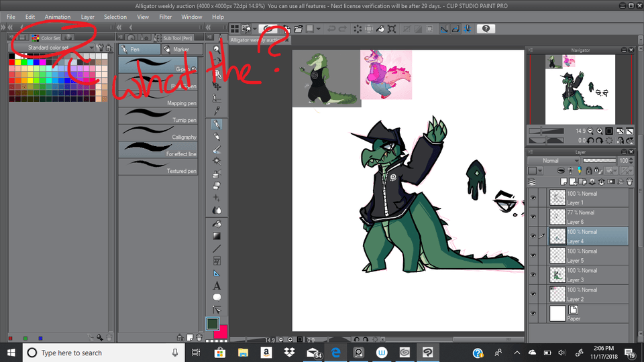This screenshot has width=644, height=362.
Task: Hide the Paper layer
Action: click(x=534, y=313)
